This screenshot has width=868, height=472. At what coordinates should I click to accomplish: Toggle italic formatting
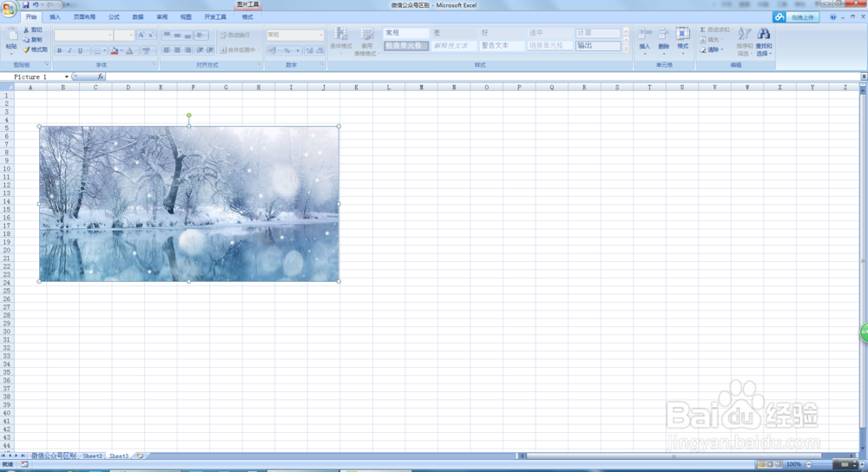pyautogui.click(x=69, y=50)
